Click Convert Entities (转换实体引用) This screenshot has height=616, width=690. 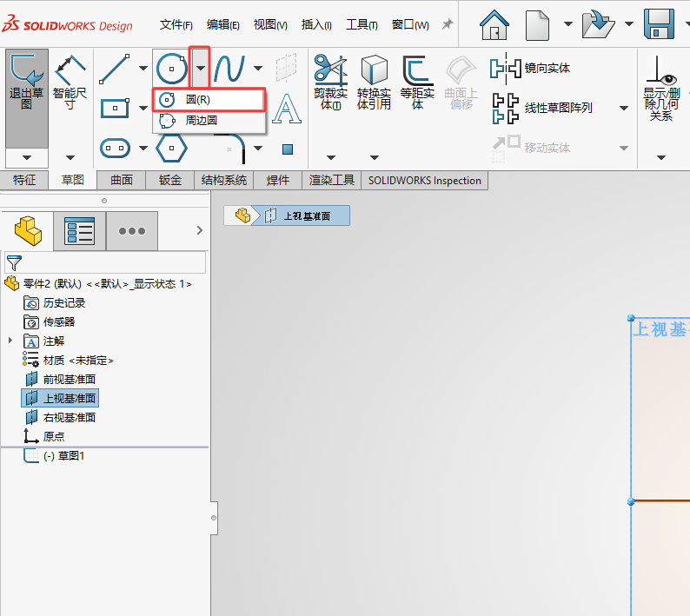pos(374,82)
